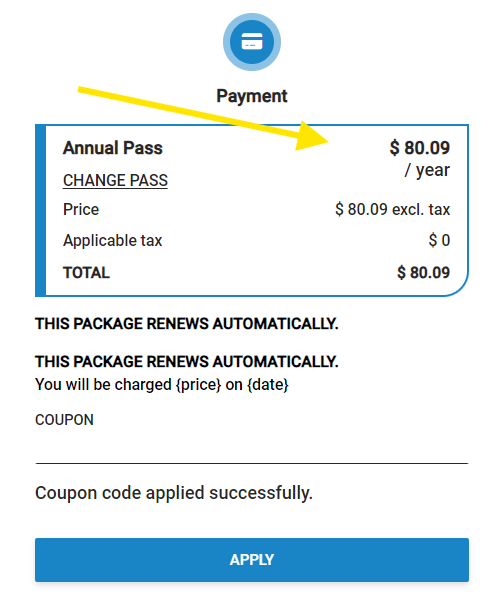The width and height of the screenshot is (502, 595).
Task: Click the second renews automatically notice
Action: 187,362
